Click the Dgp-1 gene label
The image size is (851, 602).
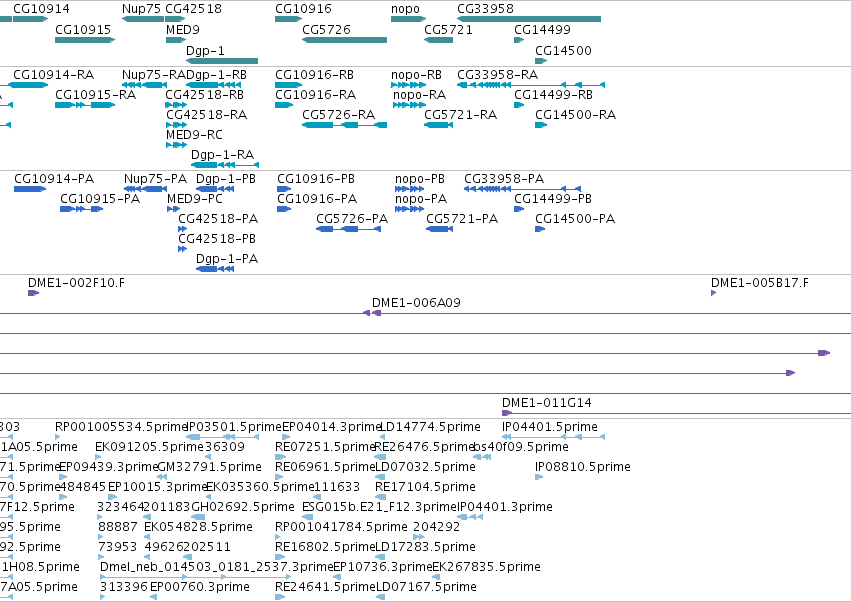[205, 50]
